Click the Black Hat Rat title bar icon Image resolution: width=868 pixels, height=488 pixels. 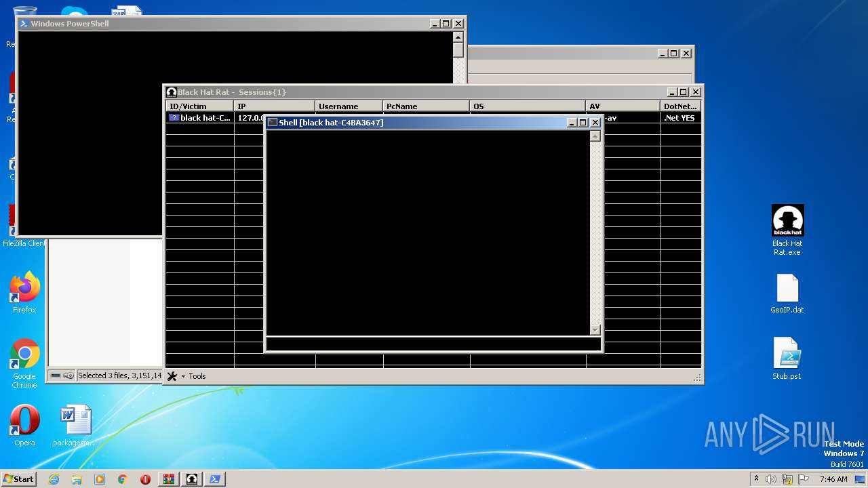(x=172, y=92)
